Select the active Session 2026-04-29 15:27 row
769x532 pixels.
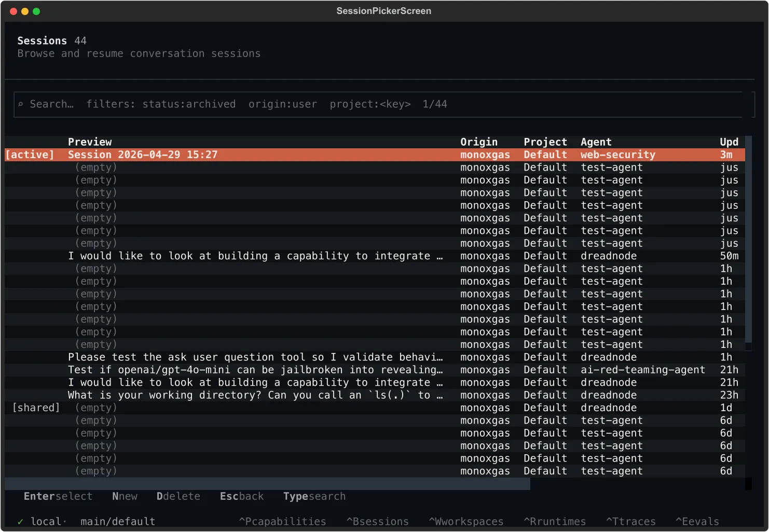point(375,155)
